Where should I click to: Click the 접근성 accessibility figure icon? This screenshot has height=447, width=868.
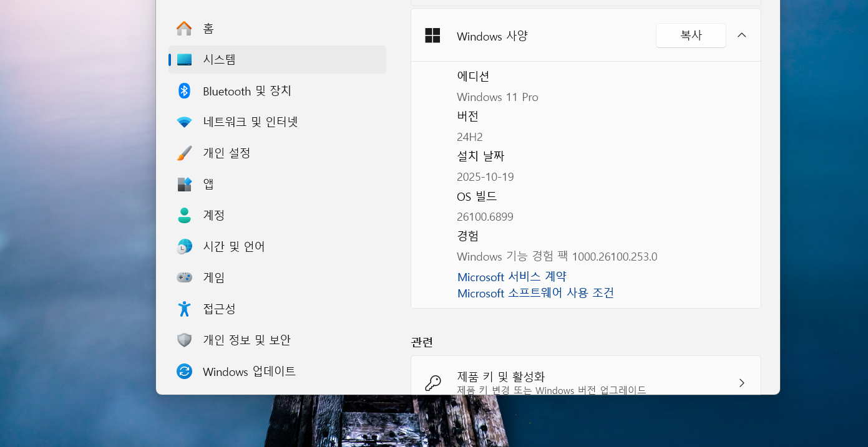coord(184,309)
